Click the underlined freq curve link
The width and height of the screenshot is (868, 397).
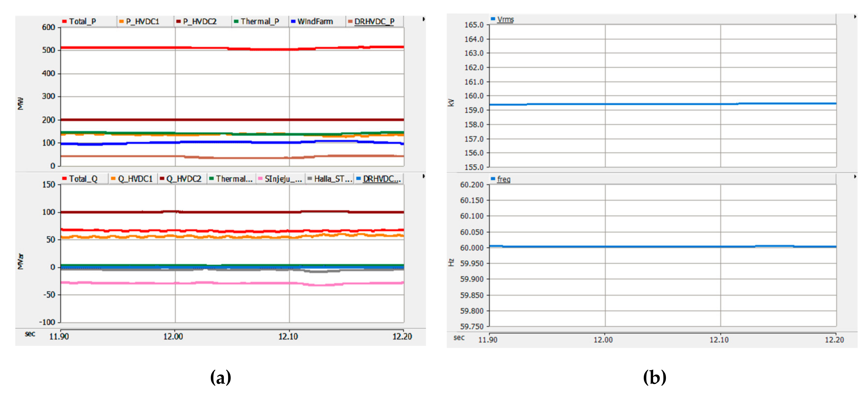pyautogui.click(x=504, y=179)
